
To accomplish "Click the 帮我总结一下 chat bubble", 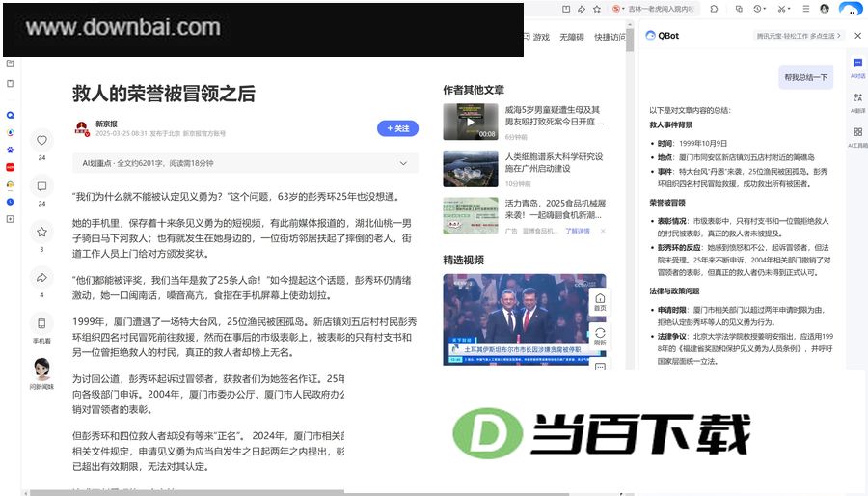I will click(x=805, y=77).
